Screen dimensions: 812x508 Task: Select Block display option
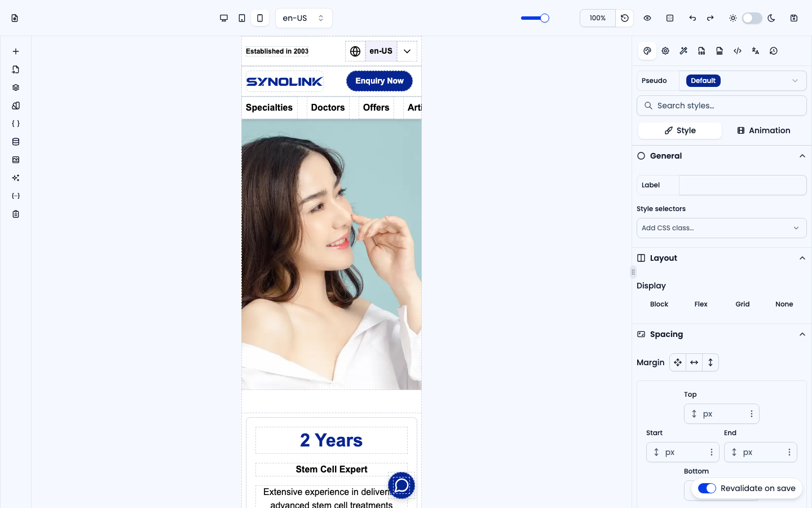pos(659,304)
